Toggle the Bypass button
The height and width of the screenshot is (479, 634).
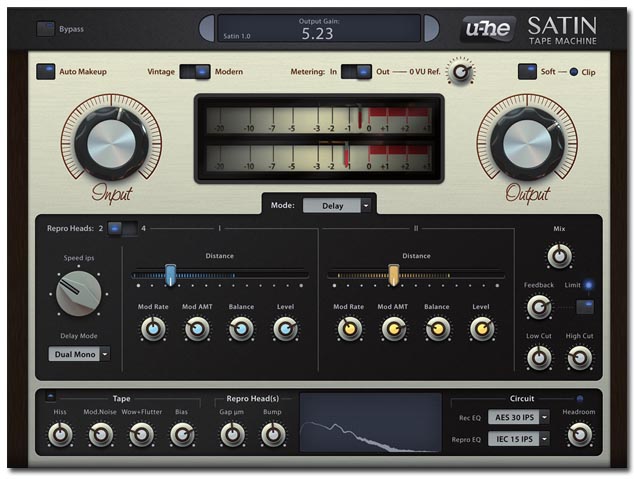click(x=45, y=29)
